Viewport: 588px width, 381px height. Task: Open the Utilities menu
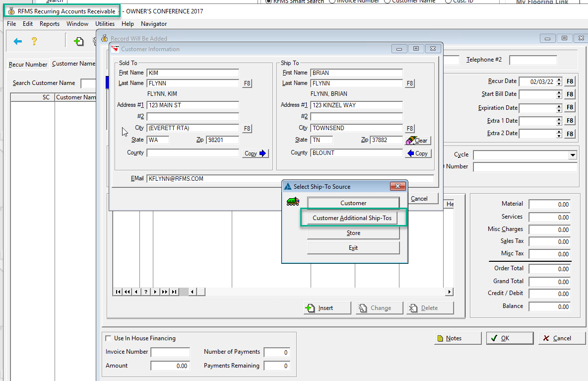105,24
